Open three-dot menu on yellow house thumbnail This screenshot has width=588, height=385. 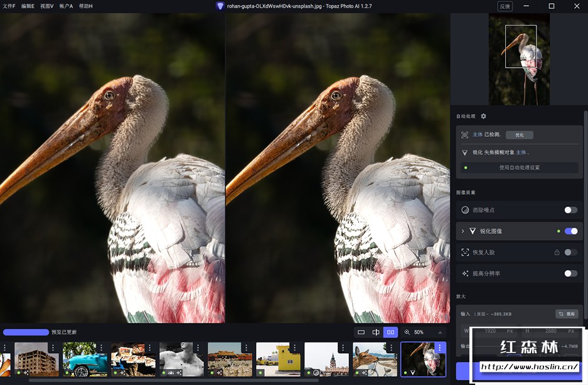click(x=295, y=347)
